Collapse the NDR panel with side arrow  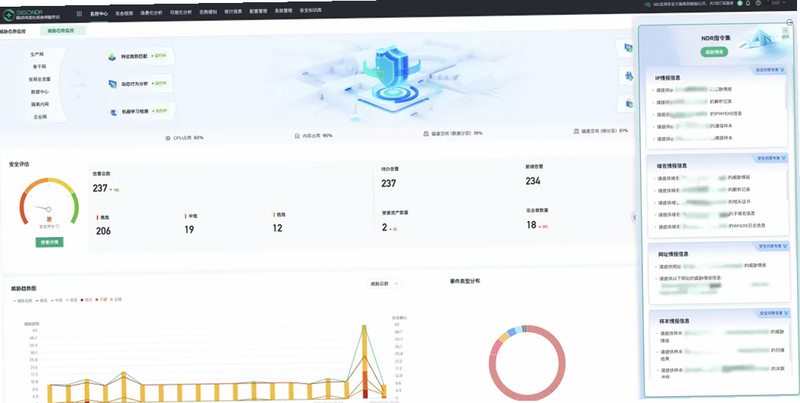pos(635,217)
